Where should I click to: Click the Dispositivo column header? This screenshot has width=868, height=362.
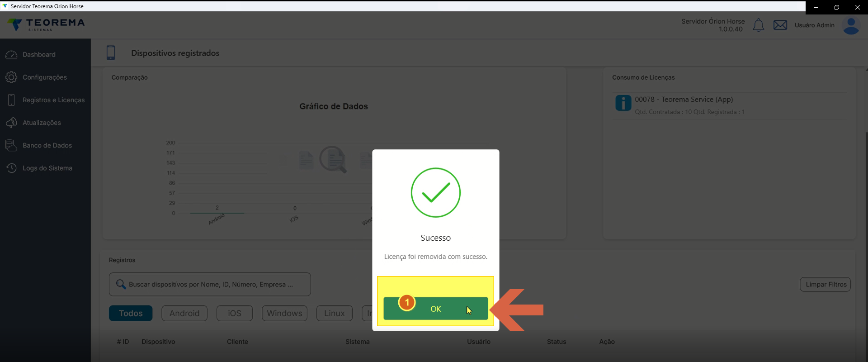coord(158,342)
